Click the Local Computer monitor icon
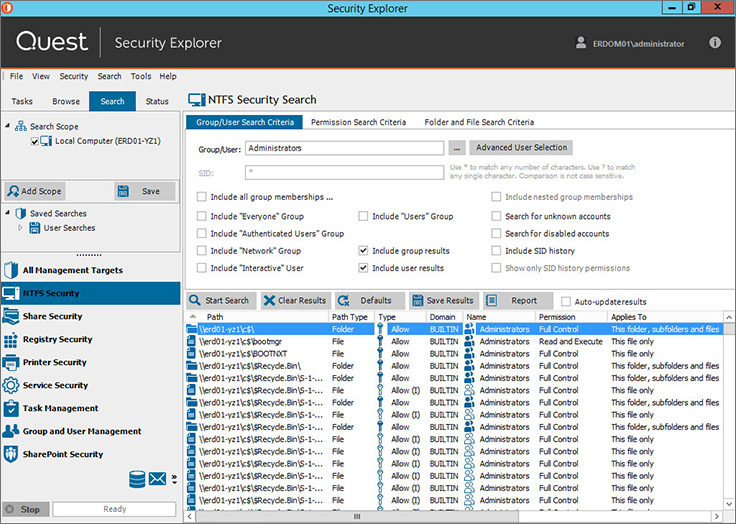 pyautogui.click(x=46, y=140)
